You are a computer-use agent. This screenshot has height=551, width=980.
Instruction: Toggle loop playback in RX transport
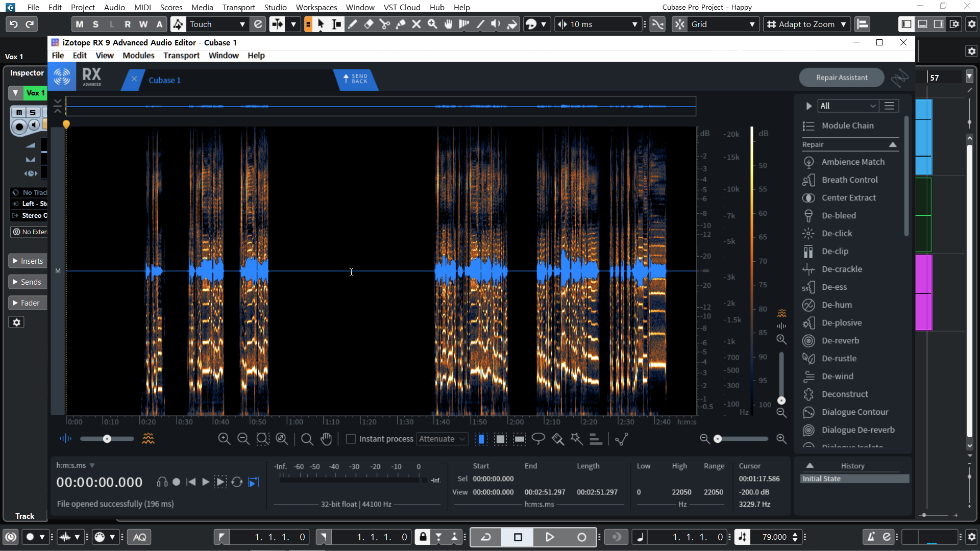point(237,482)
